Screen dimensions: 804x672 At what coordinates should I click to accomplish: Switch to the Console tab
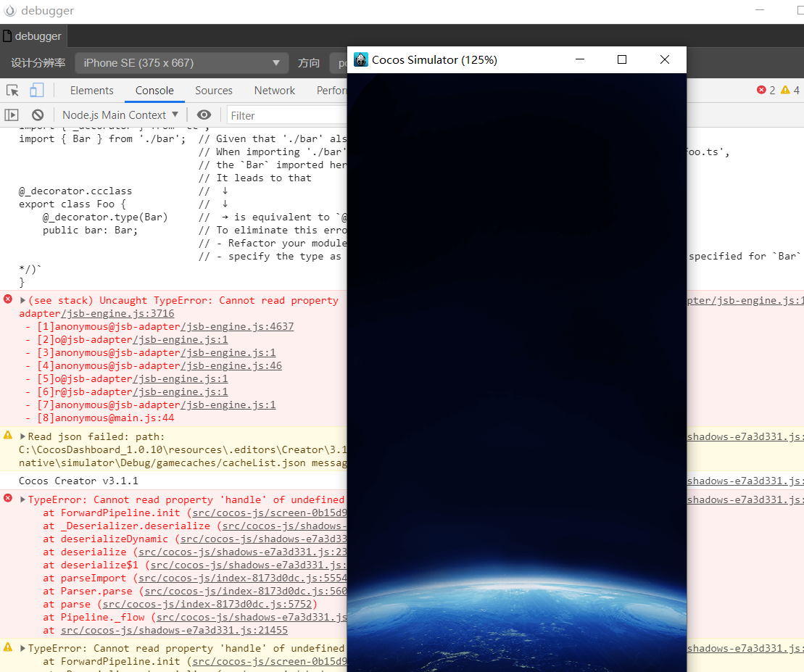(x=154, y=91)
